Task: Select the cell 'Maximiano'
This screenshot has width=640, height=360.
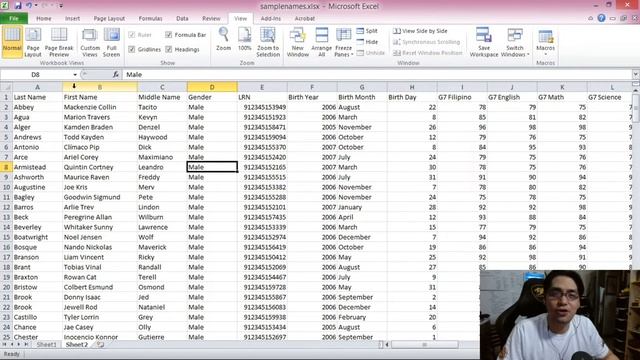Action: [x=162, y=157]
